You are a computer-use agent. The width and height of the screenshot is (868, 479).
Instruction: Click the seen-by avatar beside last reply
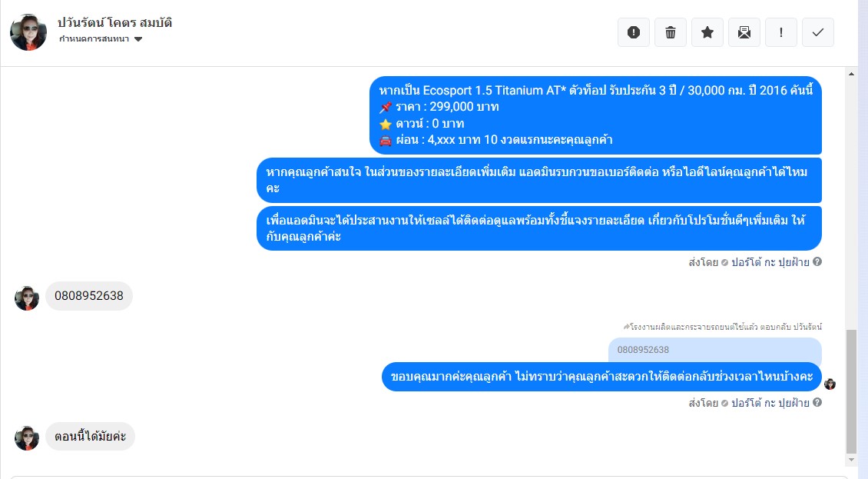[x=830, y=384]
